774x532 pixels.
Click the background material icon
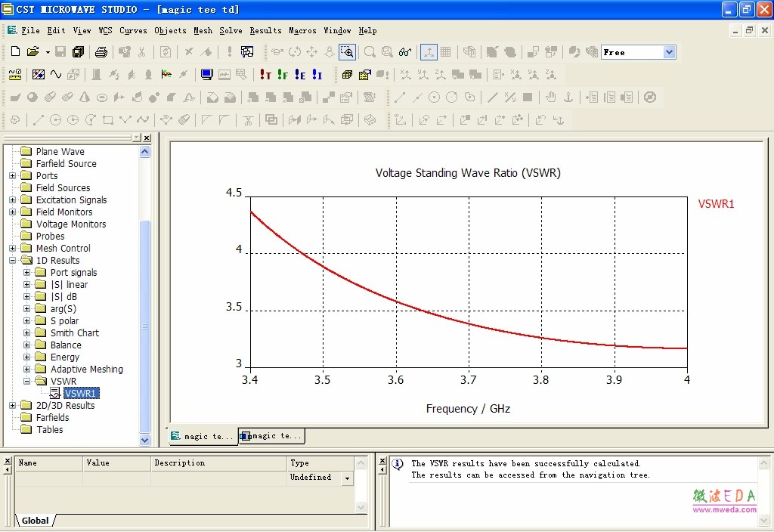(38, 75)
